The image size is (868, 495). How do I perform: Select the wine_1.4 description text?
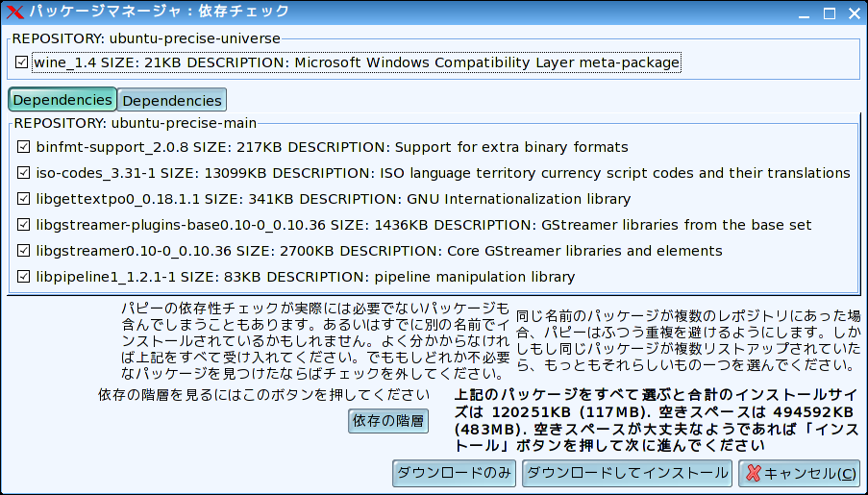[487, 62]
